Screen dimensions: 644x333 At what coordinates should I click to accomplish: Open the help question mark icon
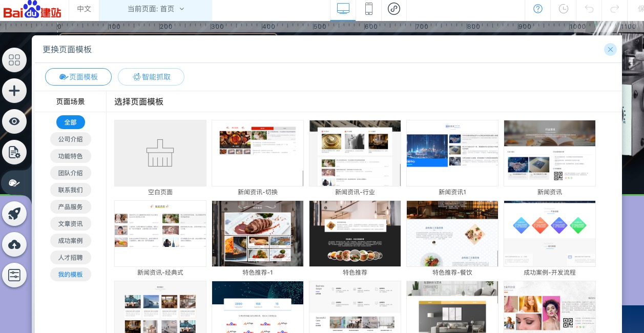538,9
